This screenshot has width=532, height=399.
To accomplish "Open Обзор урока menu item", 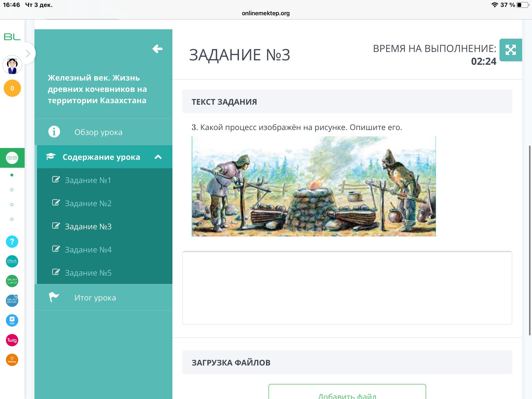I will (x=98, y=132).
